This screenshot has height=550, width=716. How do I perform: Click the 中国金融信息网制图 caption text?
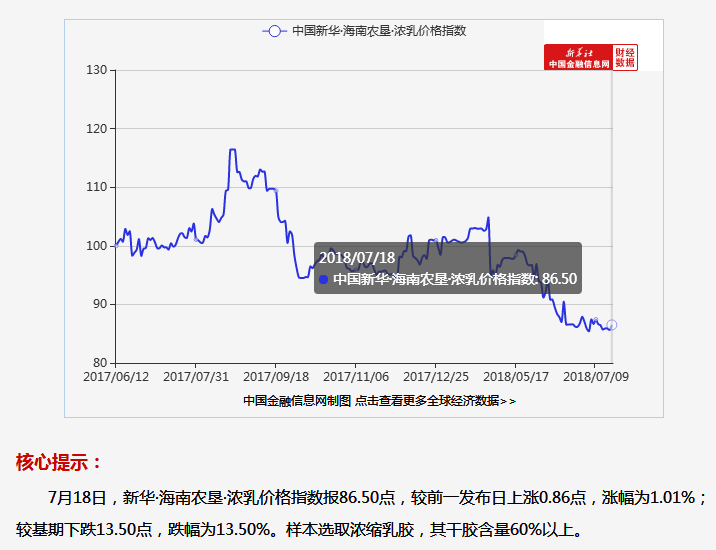297,401
